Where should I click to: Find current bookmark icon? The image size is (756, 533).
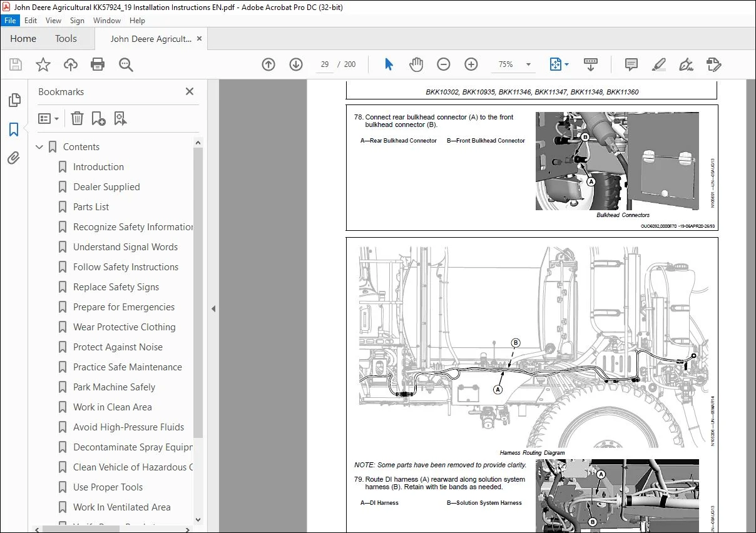coord(120,118)
